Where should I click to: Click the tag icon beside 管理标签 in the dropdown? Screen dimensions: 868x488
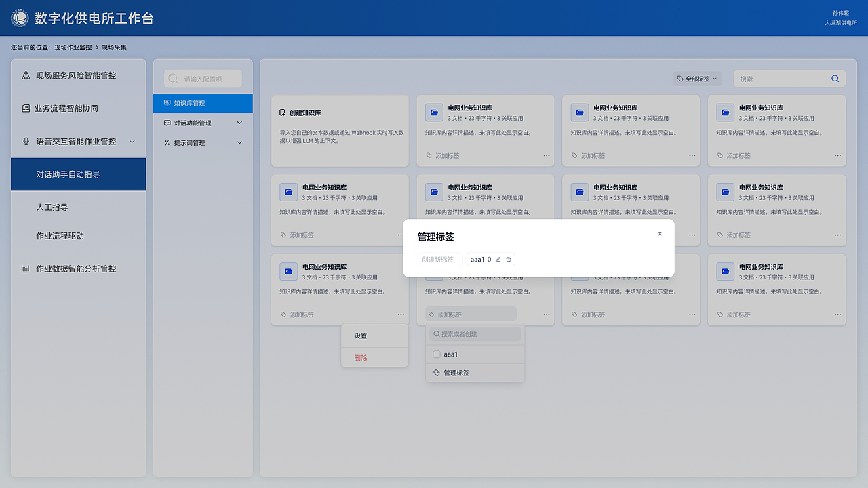click(x=437, y=373)
